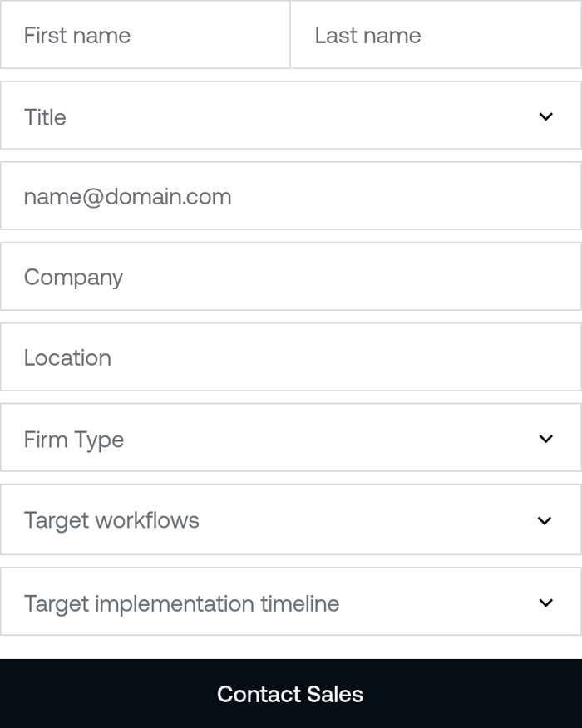Viewport: 582px width, 728px height.
Task: Click the name@domain.com email field
Action: click(x=291, y=197)
